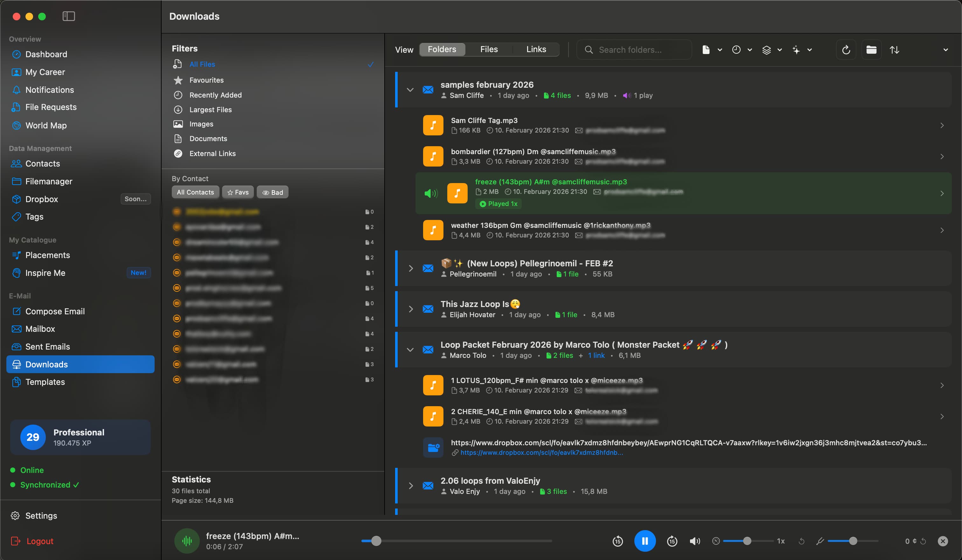Viewport: 962px width, 560px height.
Task: Enable the Bad contacts filter
Action: [272, 192]
